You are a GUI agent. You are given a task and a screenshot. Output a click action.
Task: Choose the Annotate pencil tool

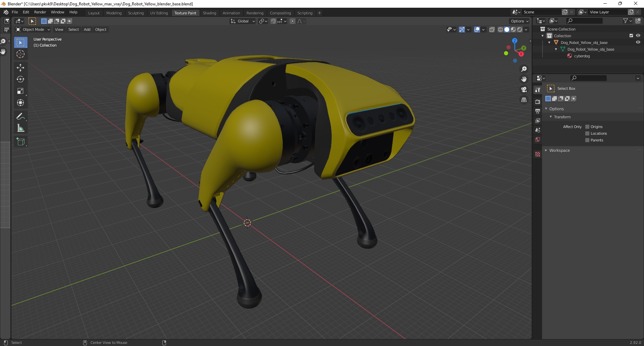click(20, 116)
